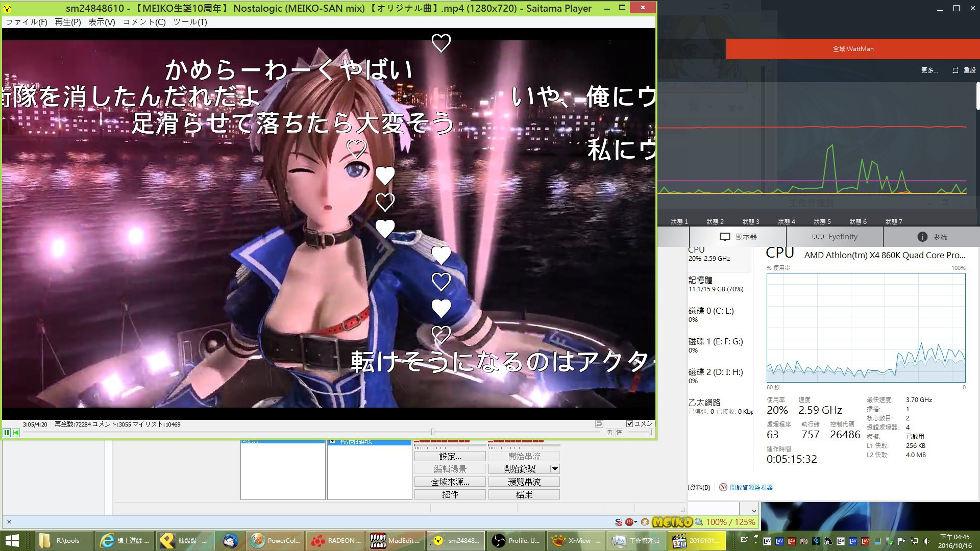The height and width of the screenshot is (551, 980).
Task: Switch to the OBS Profile taskbar item
Action: point(516,541)
